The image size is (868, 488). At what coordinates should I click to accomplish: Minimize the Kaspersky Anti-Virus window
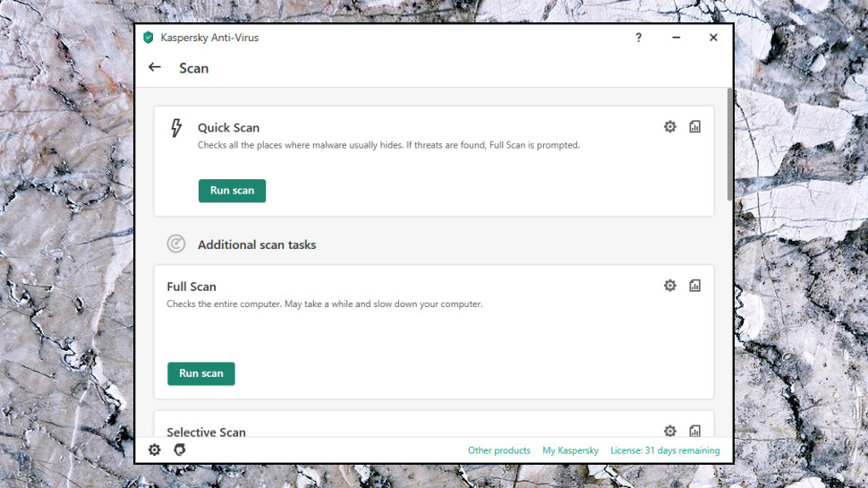[x=676, y=38]
